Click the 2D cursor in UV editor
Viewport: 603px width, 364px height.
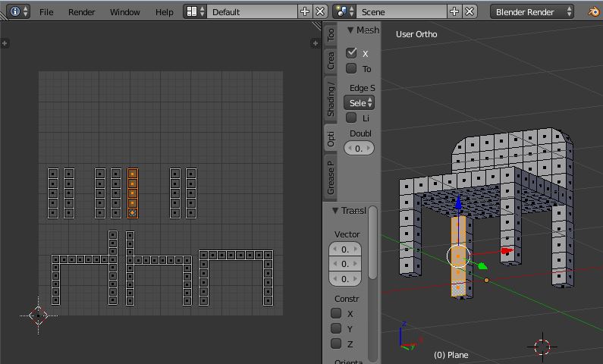(39, 315)
